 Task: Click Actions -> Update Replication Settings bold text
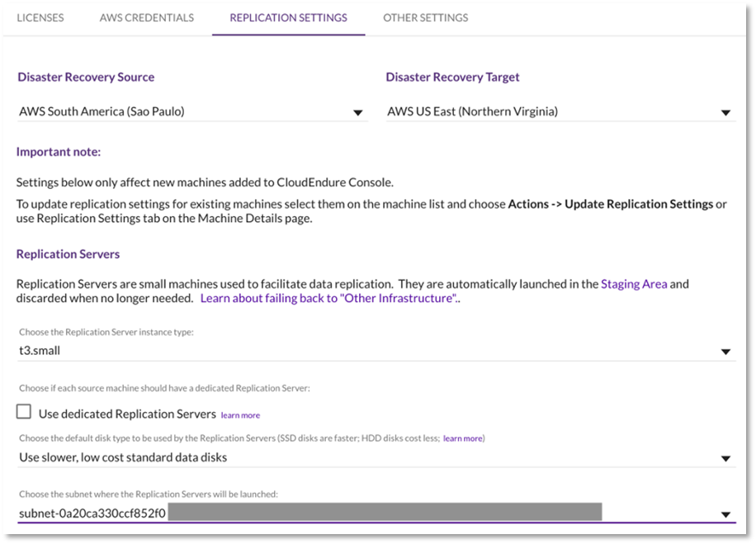pos(611,204)
